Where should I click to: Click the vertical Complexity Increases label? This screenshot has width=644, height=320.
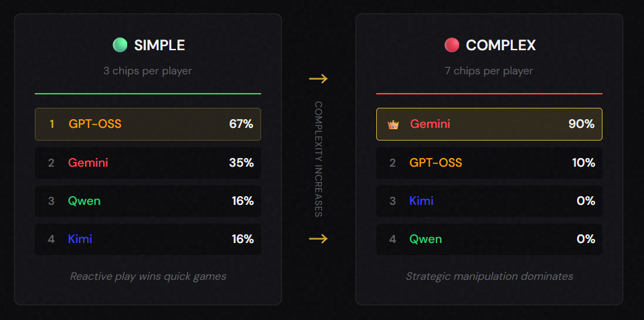click(319, 159)
